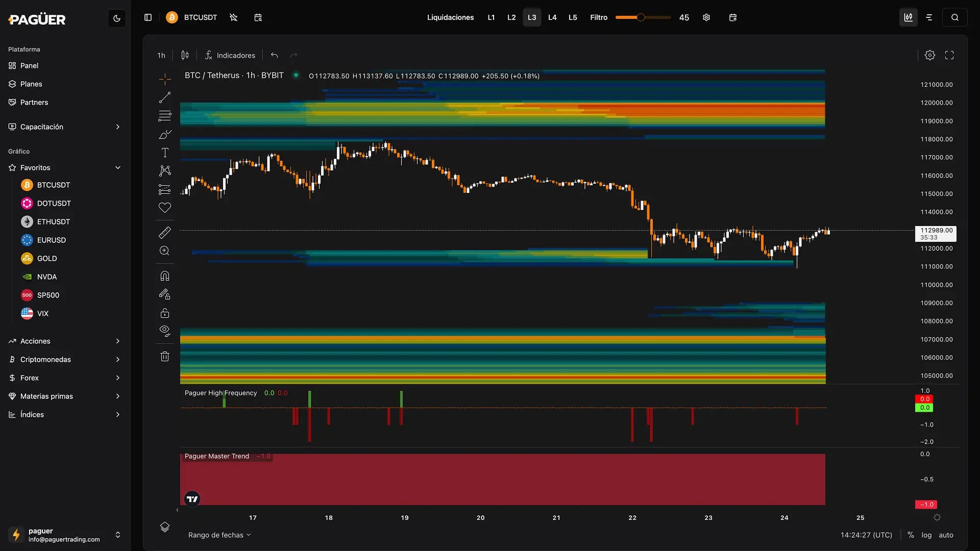The image size is (980, 551).
Task: Select the ruler measure tool
Action: pos(165,233)
